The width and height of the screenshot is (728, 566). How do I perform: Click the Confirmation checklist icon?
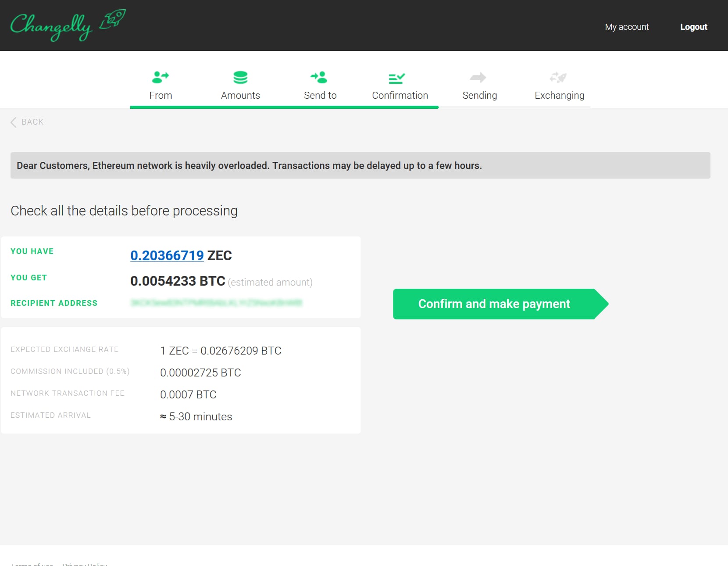[x=397, y=78]
